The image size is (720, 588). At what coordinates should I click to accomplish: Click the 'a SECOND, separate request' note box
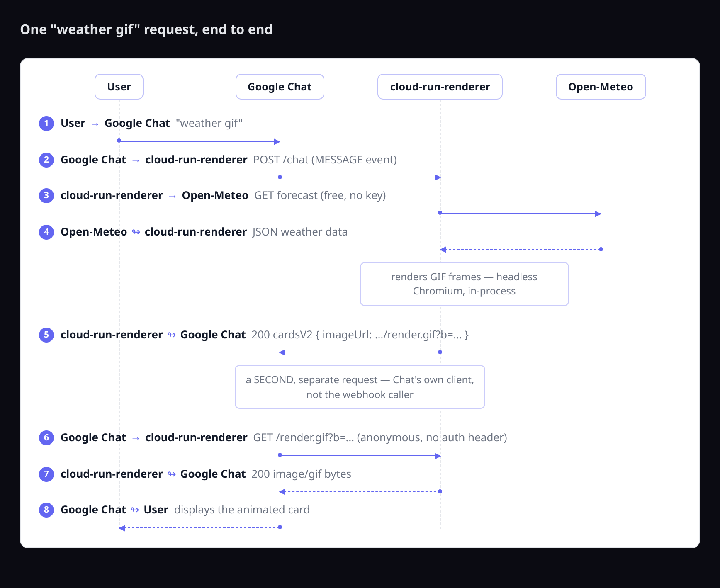pos(360,387)
